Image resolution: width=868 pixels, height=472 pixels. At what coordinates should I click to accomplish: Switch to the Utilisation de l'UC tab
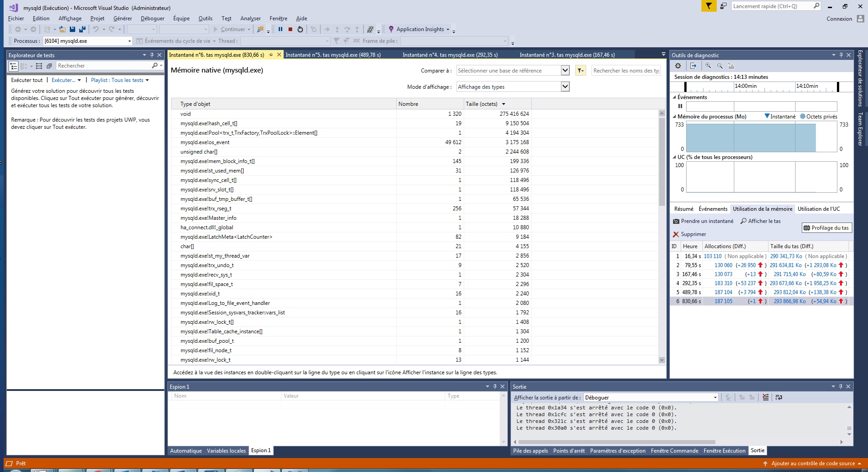pos(818,209)
